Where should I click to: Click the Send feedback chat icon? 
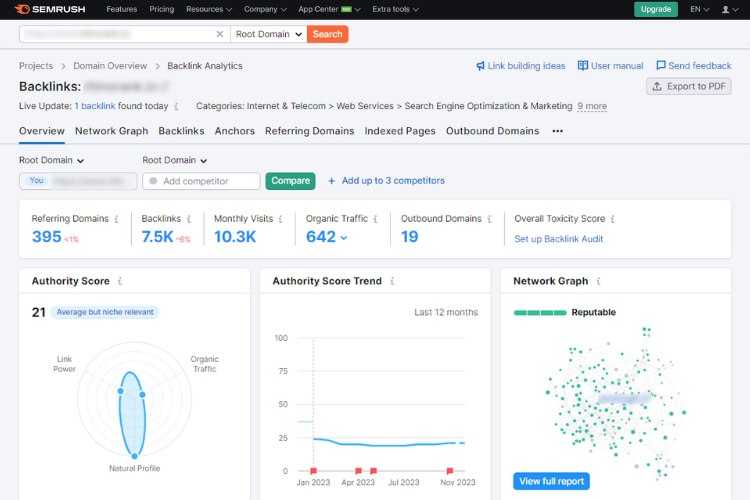[661, 66]
